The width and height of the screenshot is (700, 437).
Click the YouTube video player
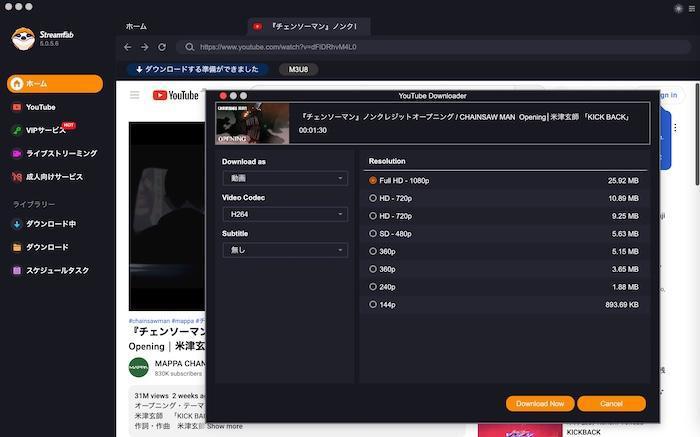(x=167, y=216)
